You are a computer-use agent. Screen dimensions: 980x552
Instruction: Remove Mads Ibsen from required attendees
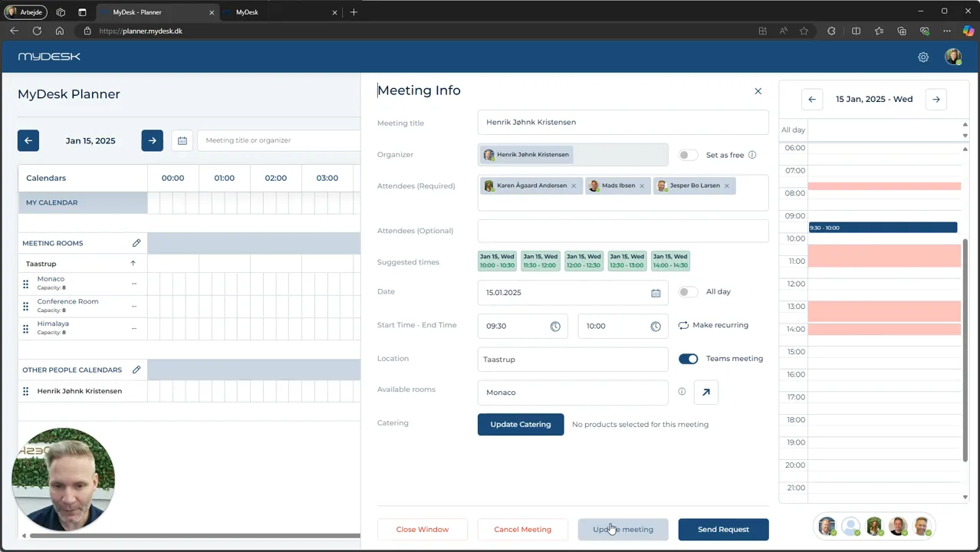[642, 186]
